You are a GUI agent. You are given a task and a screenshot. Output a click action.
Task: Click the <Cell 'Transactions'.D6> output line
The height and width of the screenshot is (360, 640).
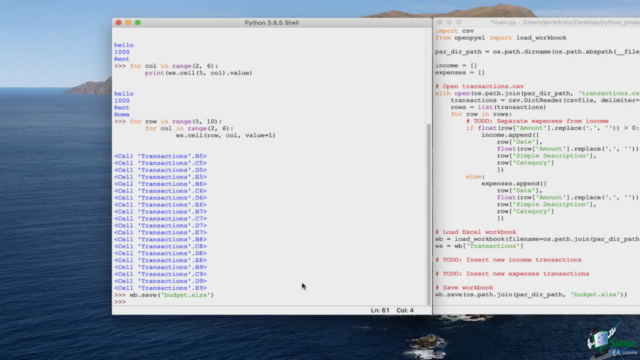click(x=160, y=198)
